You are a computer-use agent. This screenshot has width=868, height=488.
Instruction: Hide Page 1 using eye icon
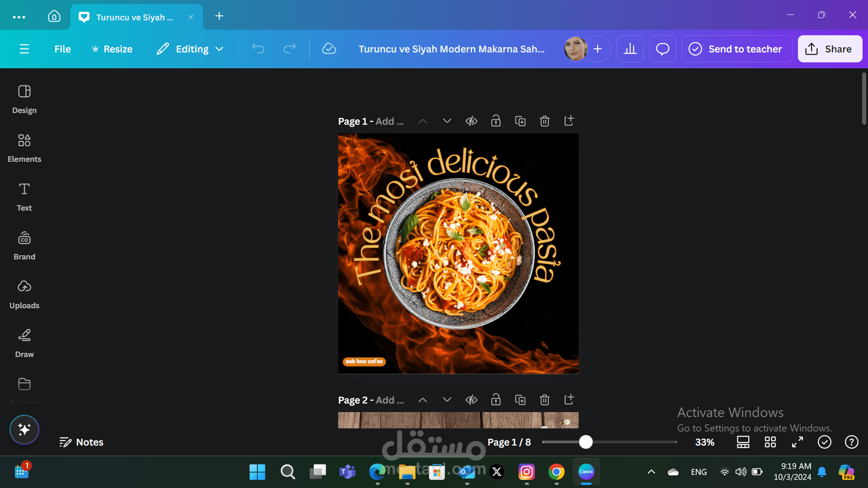pyautogui.click(x=472, y=121)
